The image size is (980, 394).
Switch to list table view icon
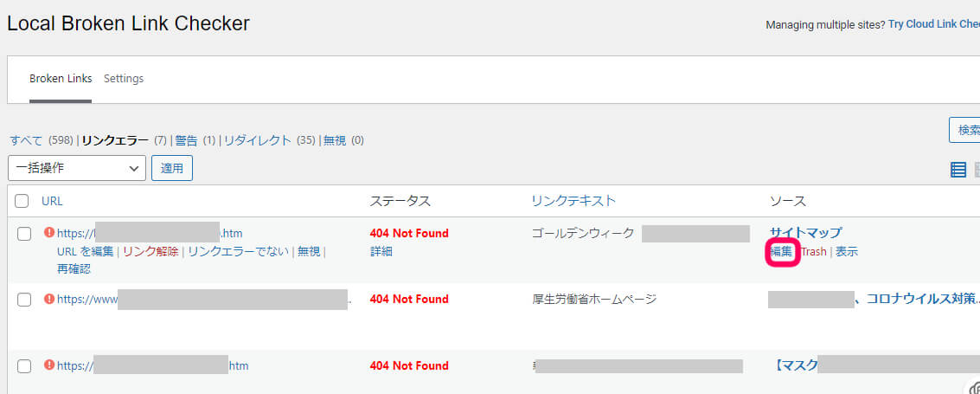coord(958,170)
